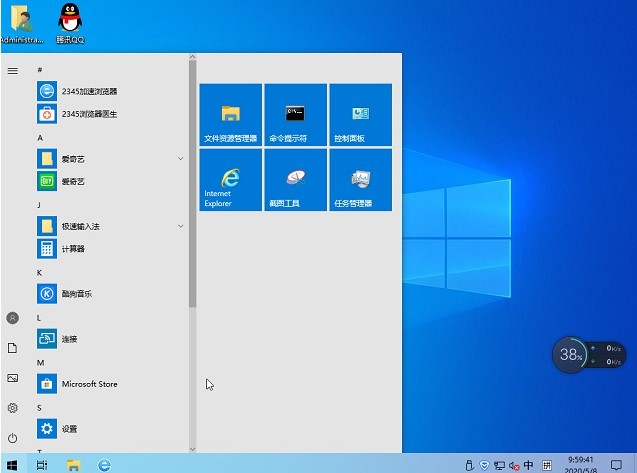This screenshot has width=637, height=473.
Task: Click the power button in Start sidebar
Action: pos(12,438)
